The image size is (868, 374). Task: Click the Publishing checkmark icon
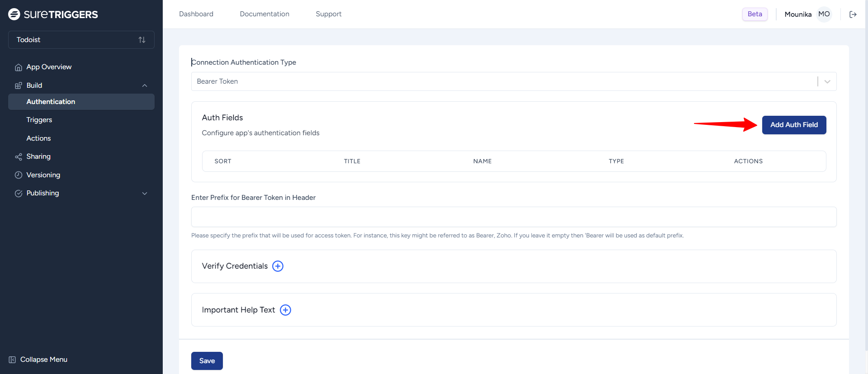coord(19,194)
